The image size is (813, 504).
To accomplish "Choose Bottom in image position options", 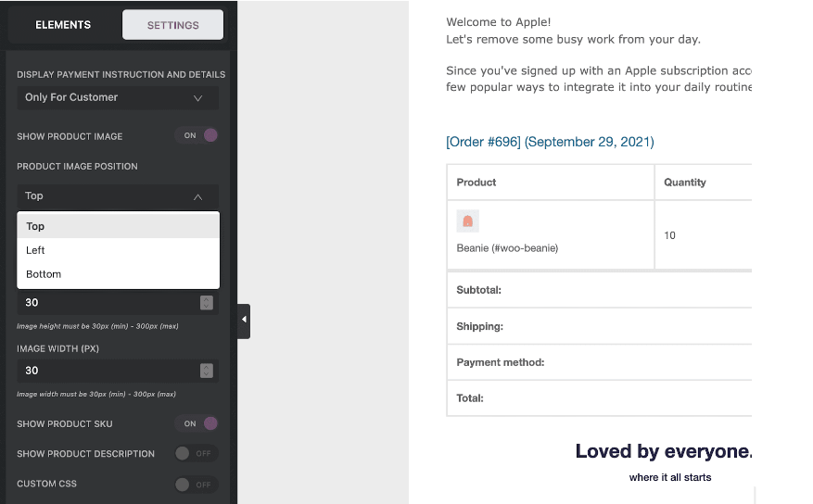I will click(x=119, y=274).
